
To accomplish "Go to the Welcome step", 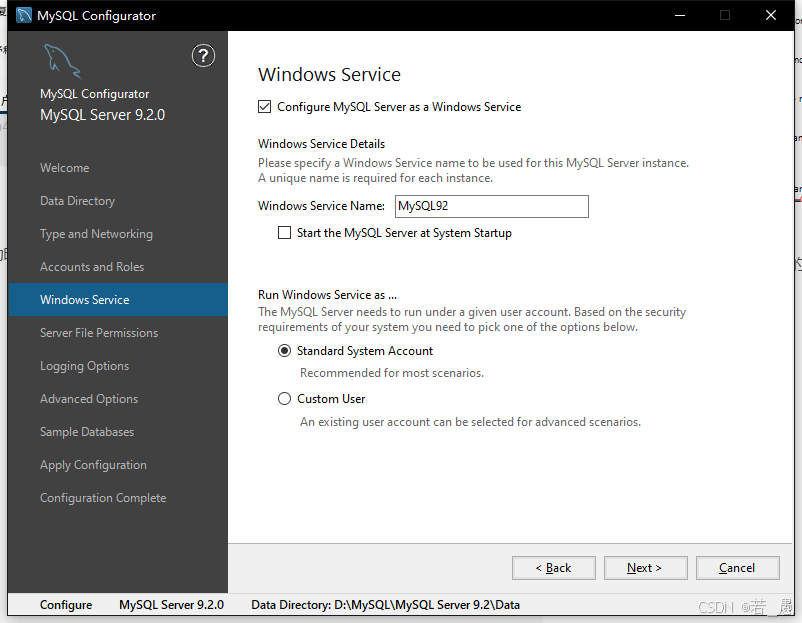I will point(64,168).
